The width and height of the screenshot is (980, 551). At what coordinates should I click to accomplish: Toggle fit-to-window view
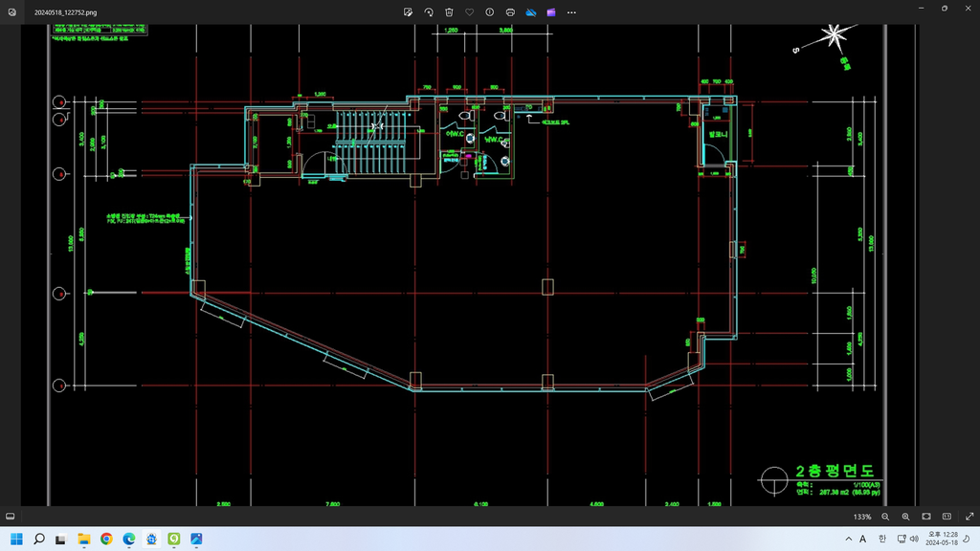click(926, 517)
